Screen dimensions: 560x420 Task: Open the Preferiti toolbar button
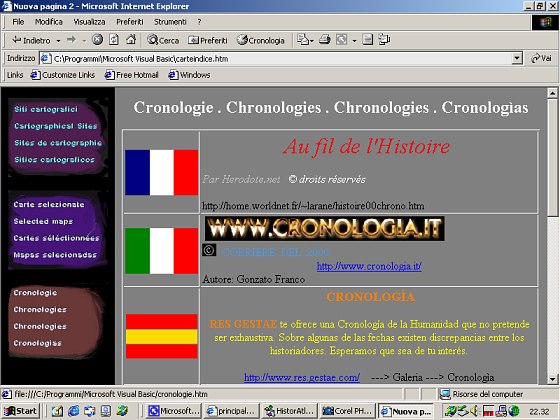click(208, 40)
